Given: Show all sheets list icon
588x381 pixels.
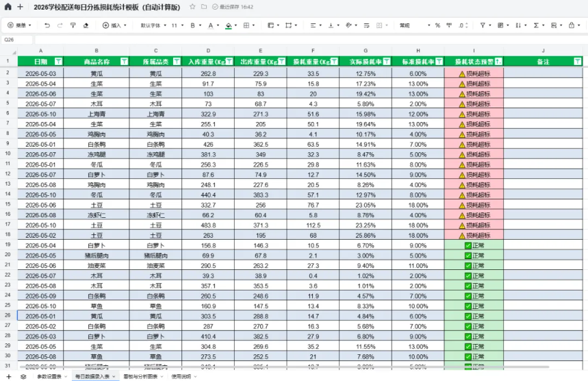Looking at the screenshot, I should (23, 376).
